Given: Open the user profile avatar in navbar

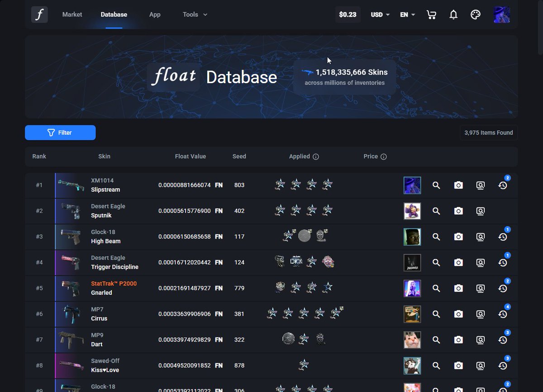Looking at the screenshot, I should 502,14.
